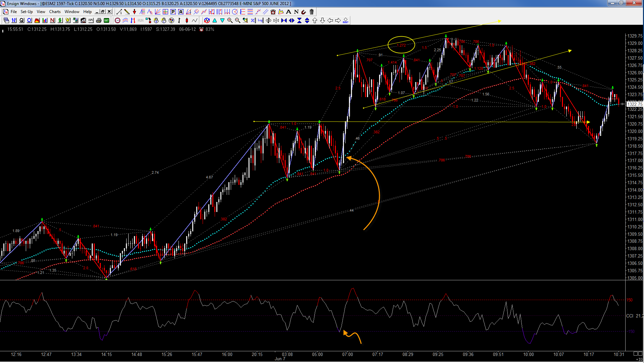Open the Help menu
The width and height of the screenshot is (644, 363).
tap(87, 12)
